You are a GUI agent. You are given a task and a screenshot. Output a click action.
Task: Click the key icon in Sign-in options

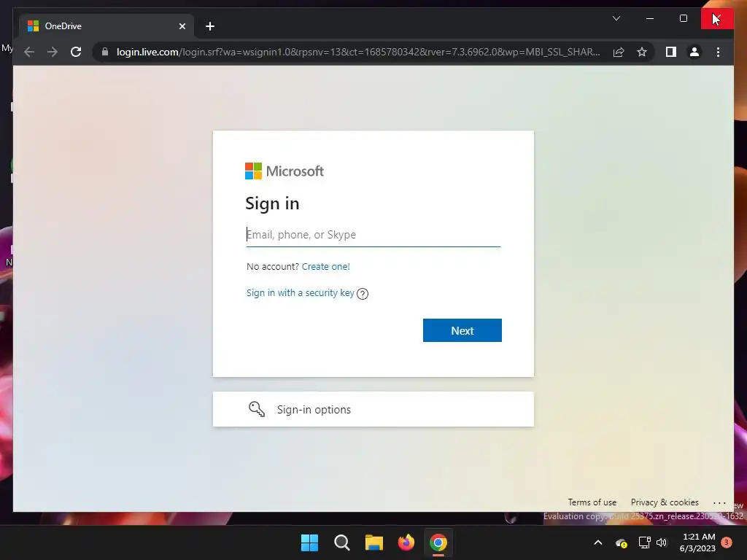point(257,409)
